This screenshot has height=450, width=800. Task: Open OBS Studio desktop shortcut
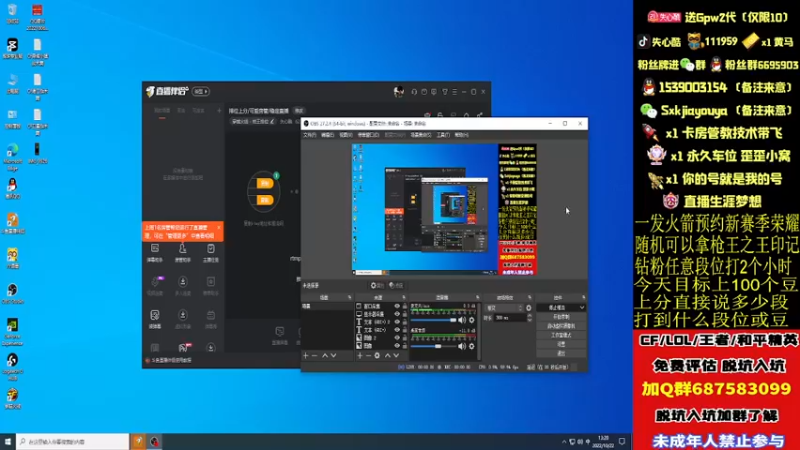pos(12,292)
